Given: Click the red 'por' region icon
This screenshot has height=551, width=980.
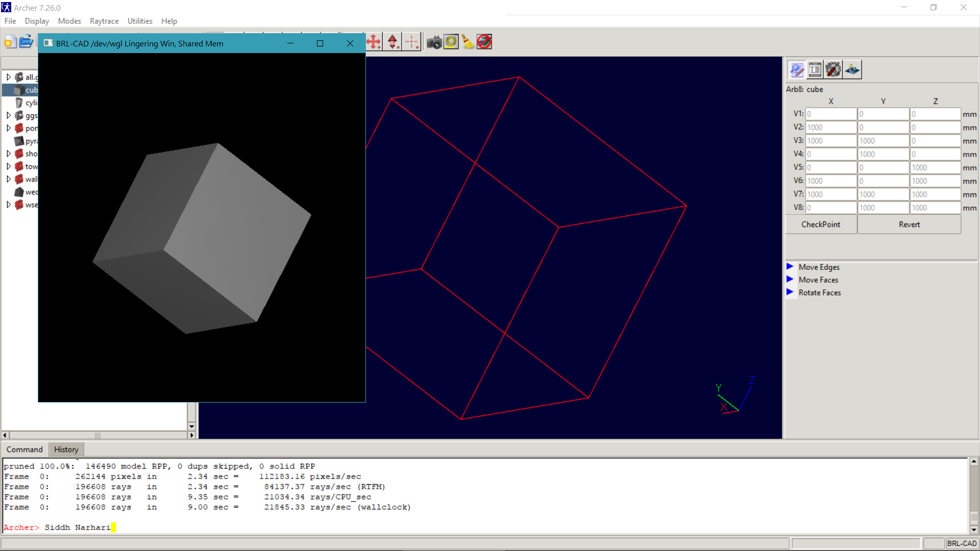Looking at the screenshot, I should tap(19, 128).
